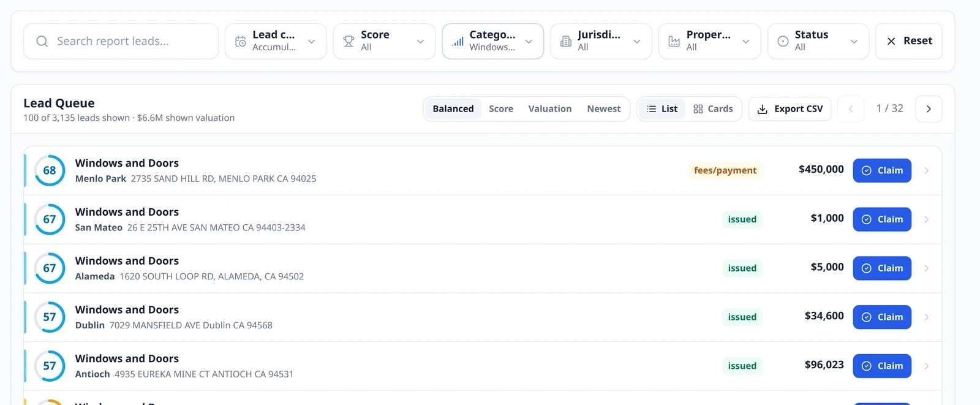This screenshot has height=405, width=980.
Task: Click the Property chart icon
Action: point(674,41)
